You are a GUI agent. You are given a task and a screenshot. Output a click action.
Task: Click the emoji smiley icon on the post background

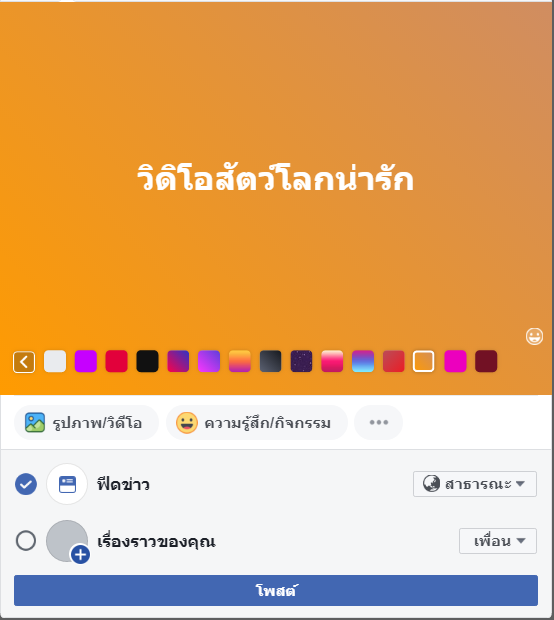tap(534, 336)
